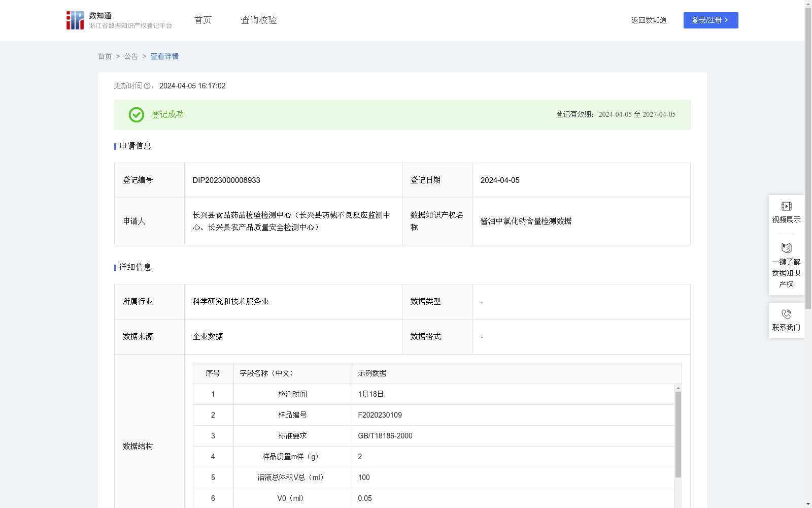The image size is (812, 508).
Task: Click the V0（ml）field name
Action: tap(292, 498)
